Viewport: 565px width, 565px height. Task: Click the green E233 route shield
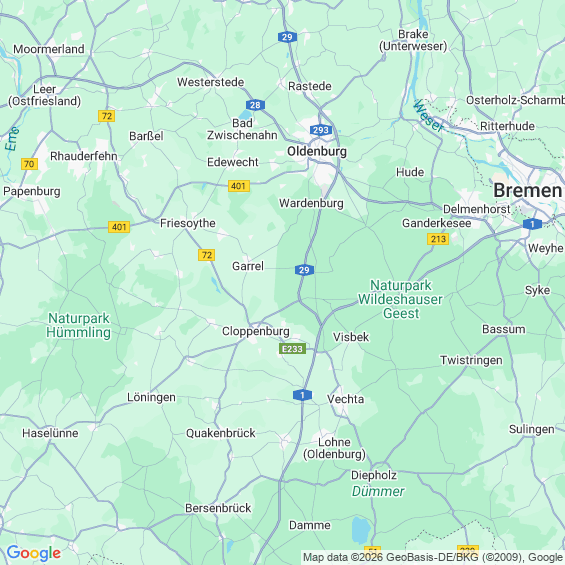(x=292, y=349)
